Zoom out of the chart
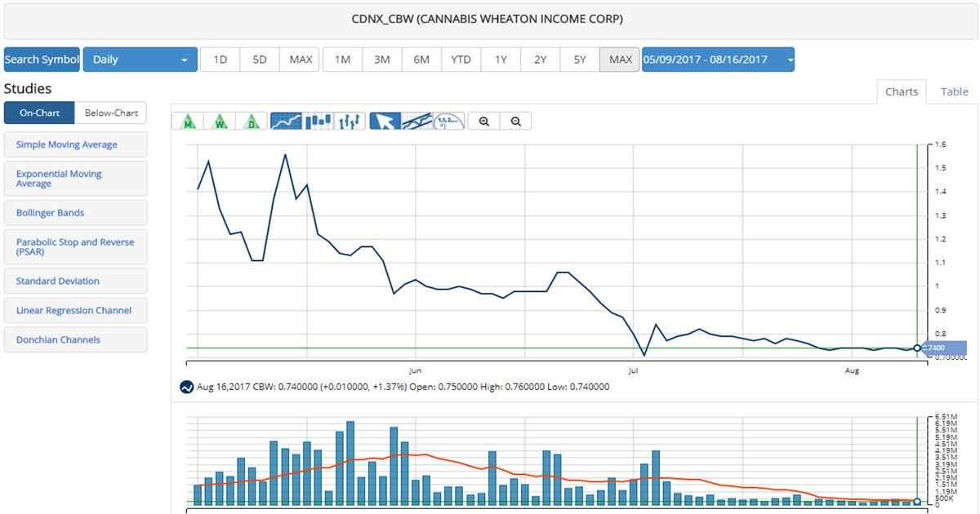 point(516,120)
